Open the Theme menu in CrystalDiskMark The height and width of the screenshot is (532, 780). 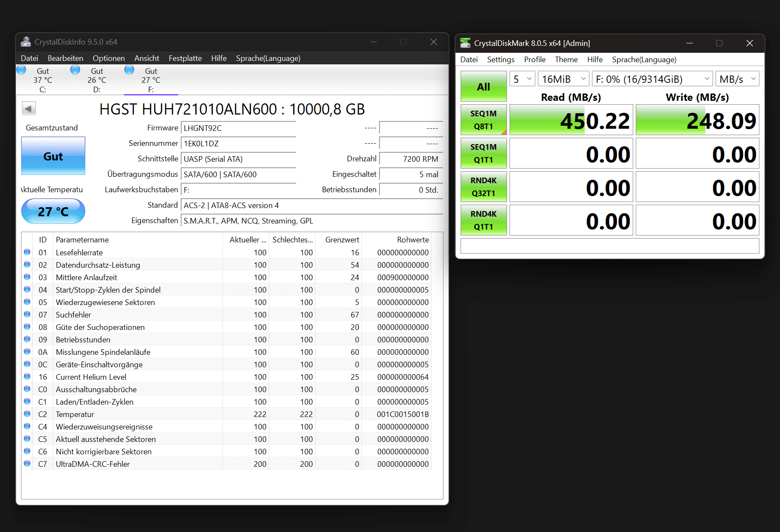pyautogui.click(x=566, y=60)
